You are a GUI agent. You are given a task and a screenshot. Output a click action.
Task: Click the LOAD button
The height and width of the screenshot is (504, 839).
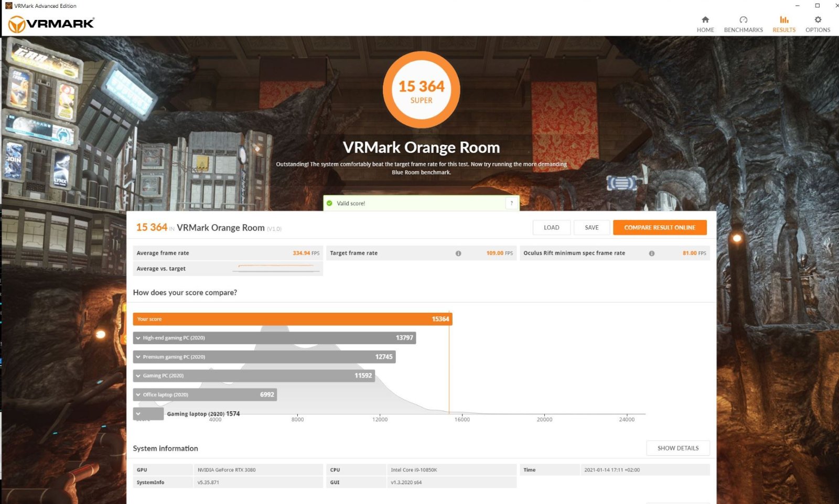point(551,227)
